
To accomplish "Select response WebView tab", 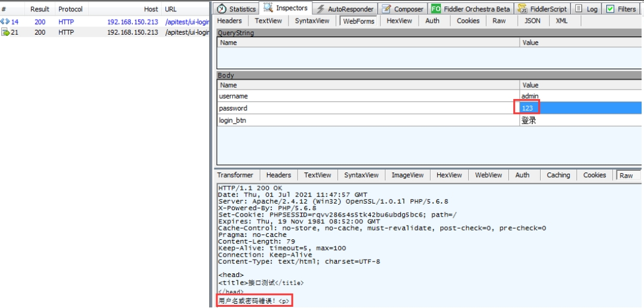I will [x=488, y=175].
